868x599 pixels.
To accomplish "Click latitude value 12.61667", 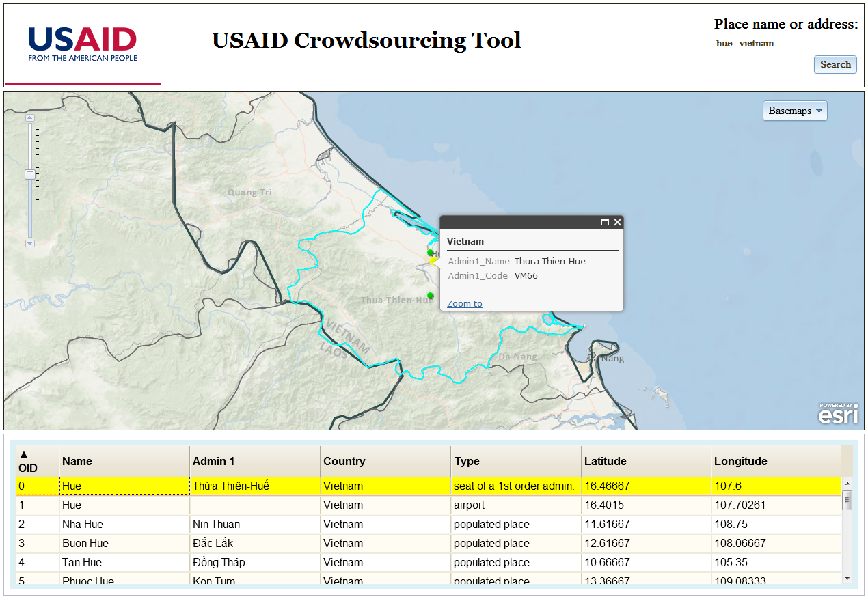I will [646, 544].
